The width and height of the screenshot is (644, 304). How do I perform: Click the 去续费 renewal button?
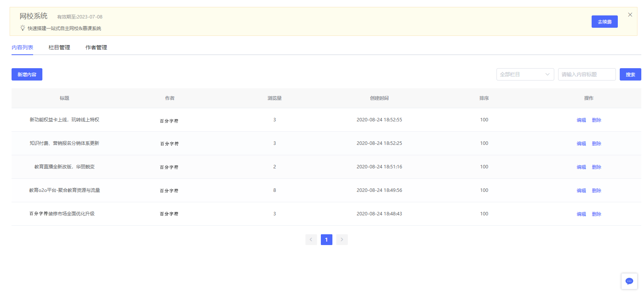(x=604, y=22)
